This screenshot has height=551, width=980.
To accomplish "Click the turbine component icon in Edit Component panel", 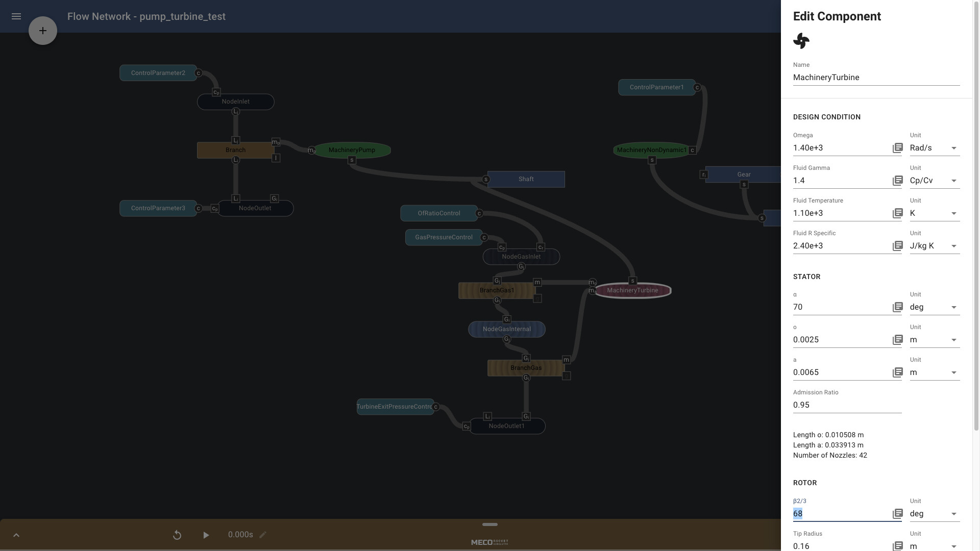I will point(801,41).
